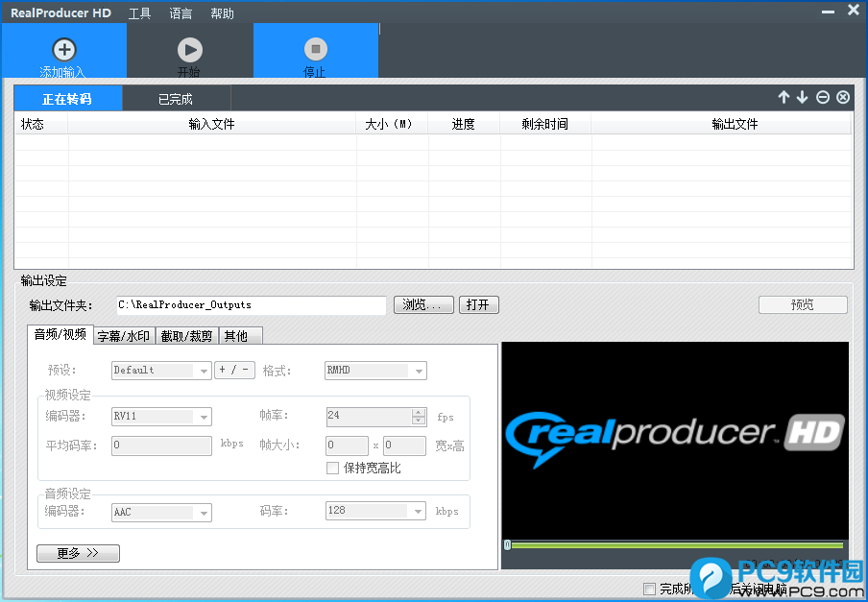The width and height of the screenshot is (868, 602).
Task: Click the 剩余时间 column header
Action: [545, 124]
